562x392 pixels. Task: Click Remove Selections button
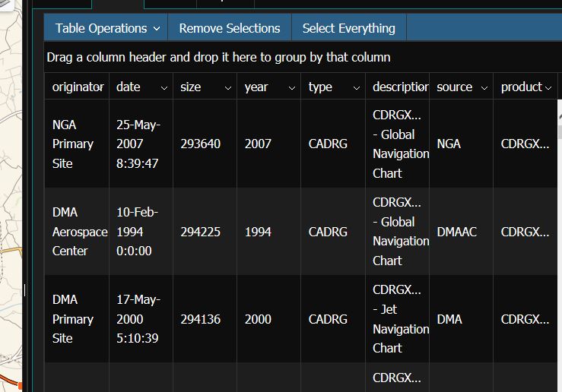point(230,28)
